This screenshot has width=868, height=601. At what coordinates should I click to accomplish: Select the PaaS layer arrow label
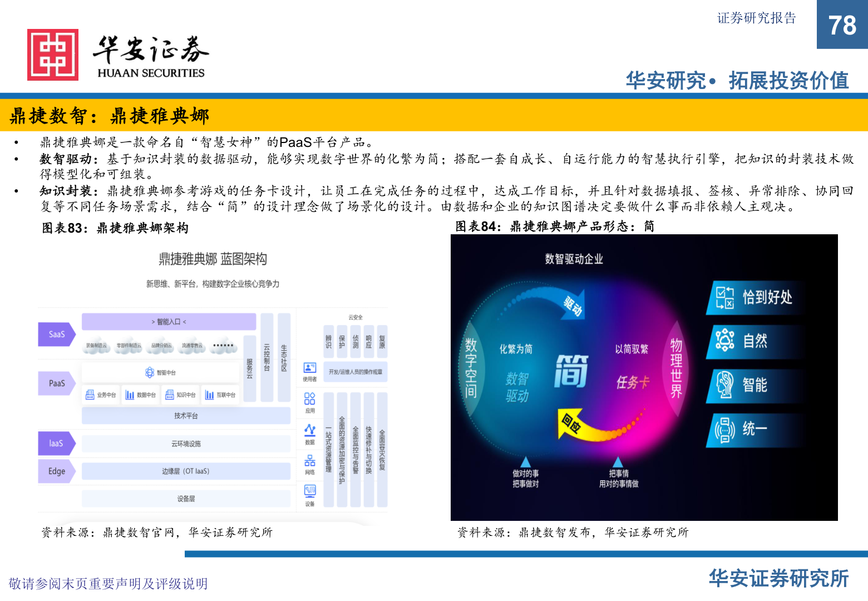(x=57, y=383)
